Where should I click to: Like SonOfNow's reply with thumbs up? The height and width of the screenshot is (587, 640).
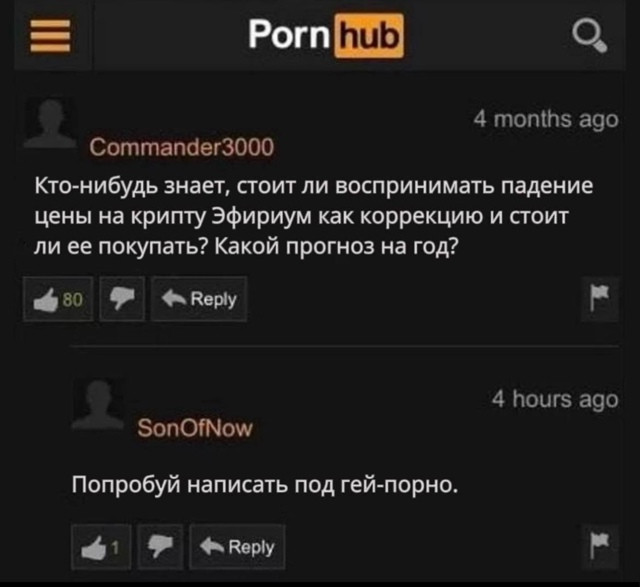coord(101,547)
